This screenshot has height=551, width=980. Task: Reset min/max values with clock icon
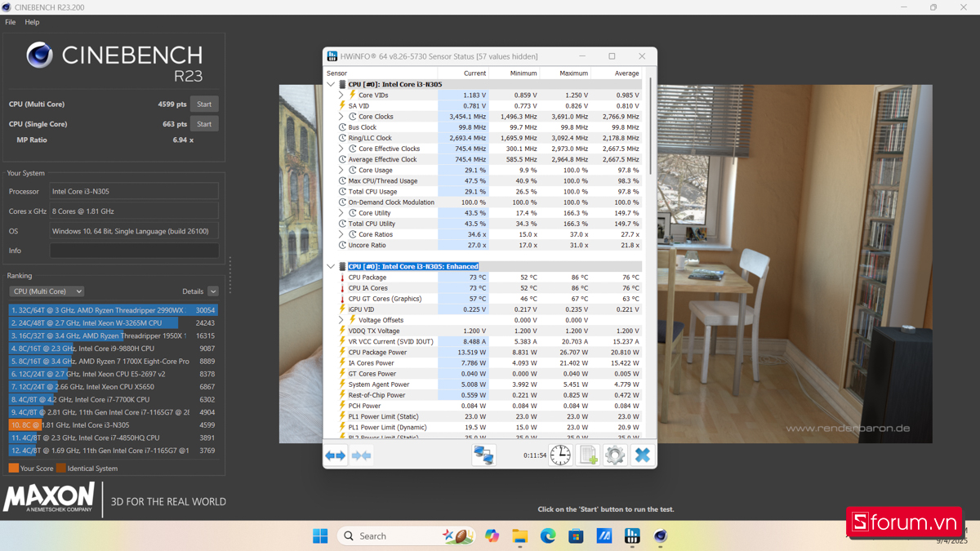pyautogui.click(x=560, y=455)
